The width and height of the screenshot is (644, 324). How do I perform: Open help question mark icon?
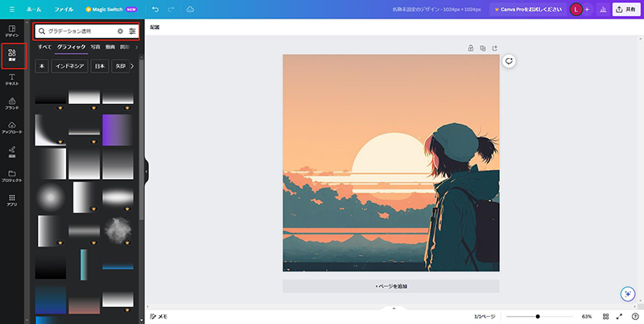coord(635,317)
